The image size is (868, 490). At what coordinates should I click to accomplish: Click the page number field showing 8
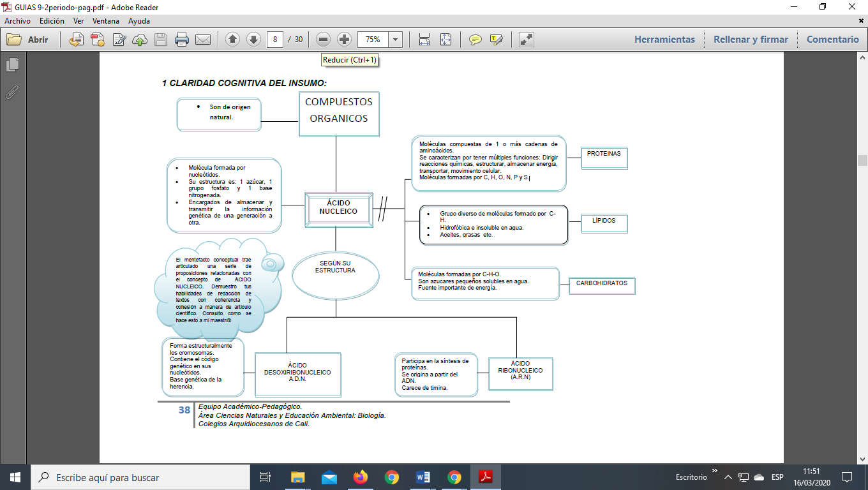275,40
